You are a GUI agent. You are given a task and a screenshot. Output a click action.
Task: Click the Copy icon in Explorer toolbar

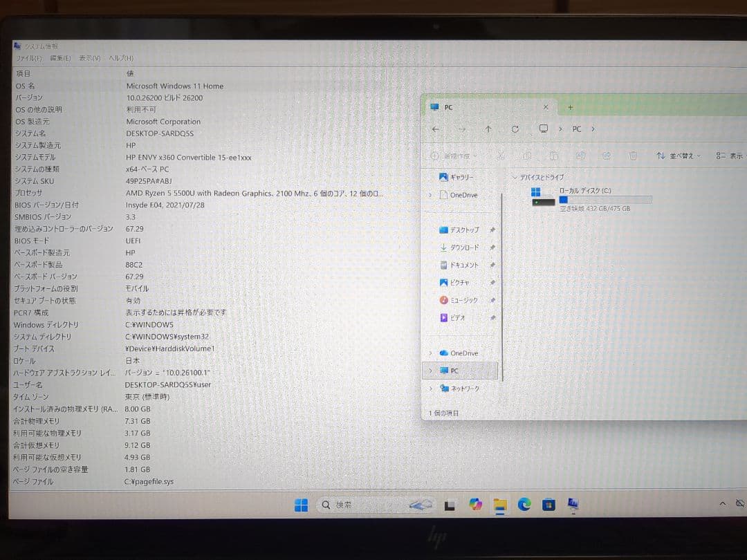[527, 156]
